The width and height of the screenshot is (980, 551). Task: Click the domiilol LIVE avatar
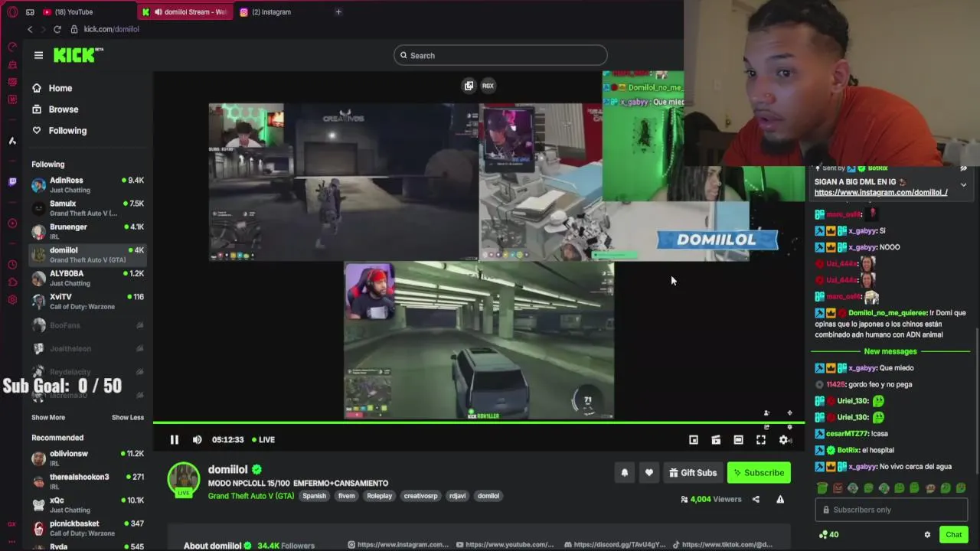(184, 479)
